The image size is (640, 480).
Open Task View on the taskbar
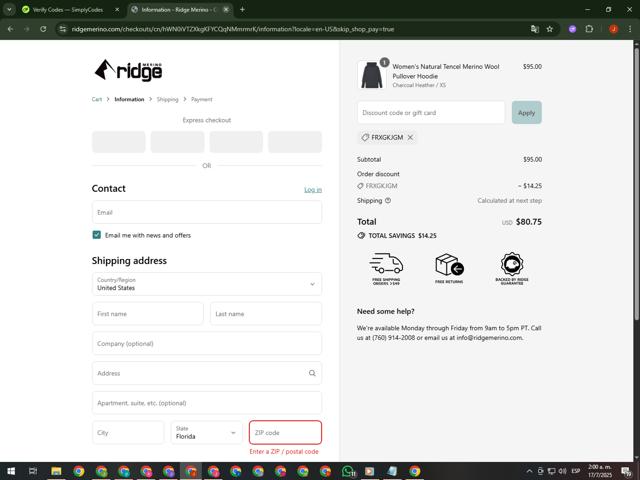(33, 471)
